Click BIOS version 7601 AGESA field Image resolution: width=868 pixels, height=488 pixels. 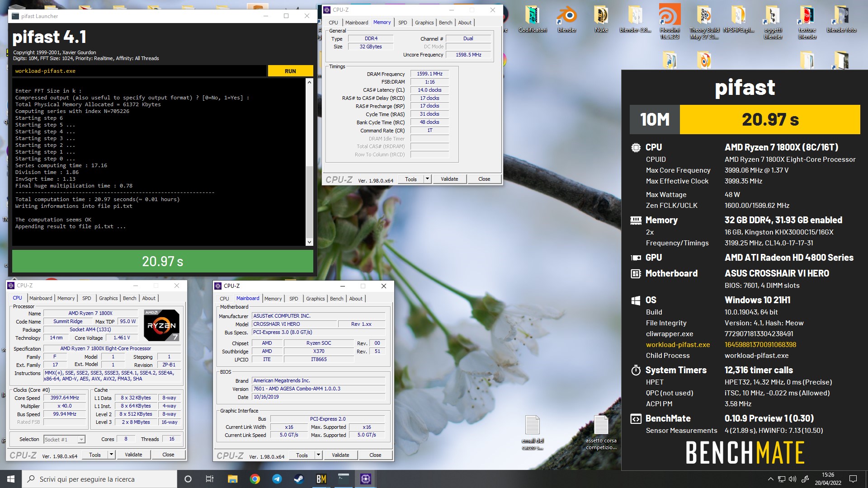(x=318, y=389)
